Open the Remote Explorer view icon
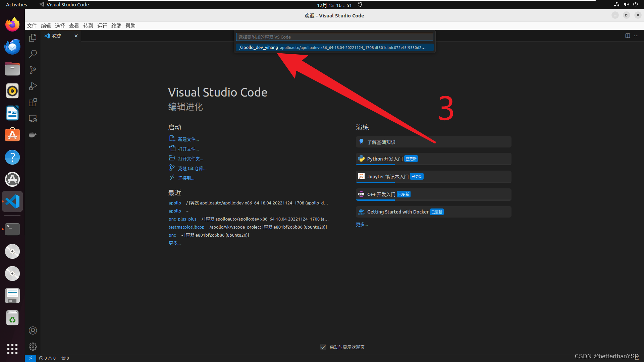 33,118
